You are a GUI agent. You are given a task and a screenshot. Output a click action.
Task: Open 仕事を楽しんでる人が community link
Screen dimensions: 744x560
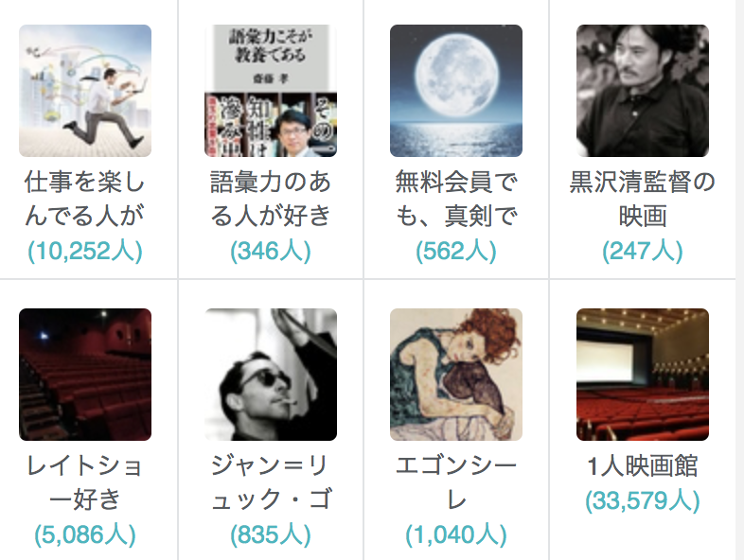tap(85, 199)
